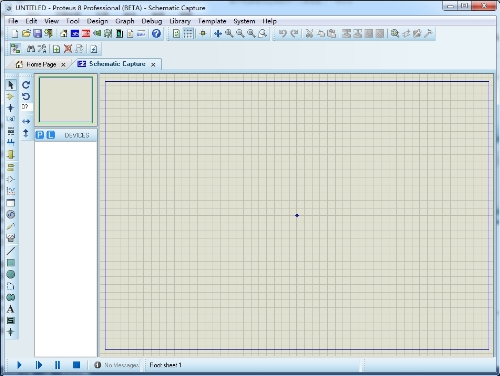
Task: Zoom to an area with the last magnifier icon
Action: coord(263,34)
